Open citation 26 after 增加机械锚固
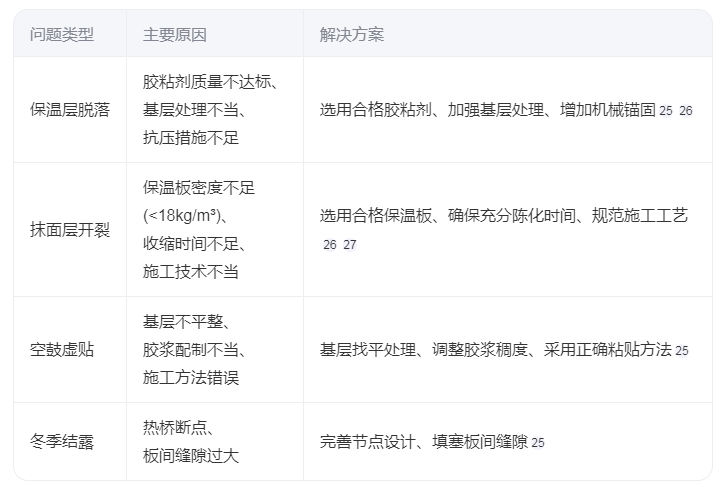This screenshot has height=487, width=724. 686,111
